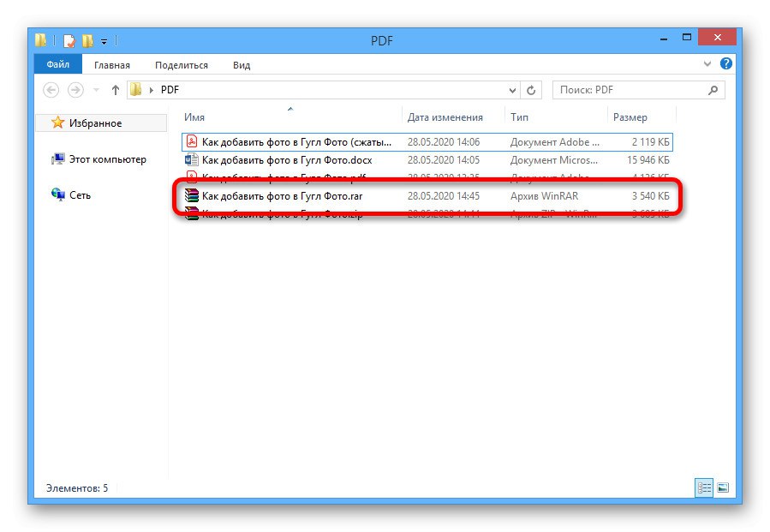
Task: Open the Поделиться ribbon tab
Action: (182, 65)
